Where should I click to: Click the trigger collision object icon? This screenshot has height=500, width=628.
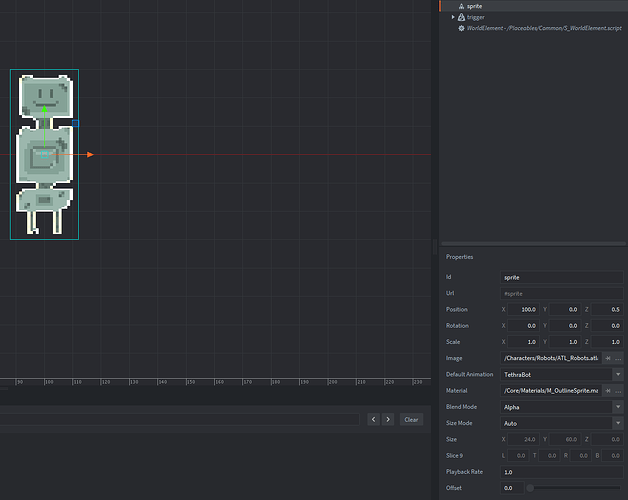pyautogui.click(x=461, y=17)
